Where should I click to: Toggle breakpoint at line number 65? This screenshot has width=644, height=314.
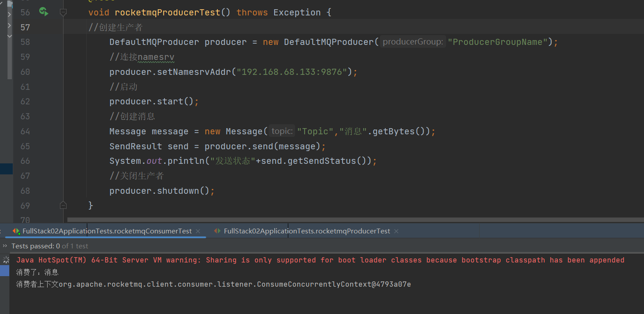point(25,146)
